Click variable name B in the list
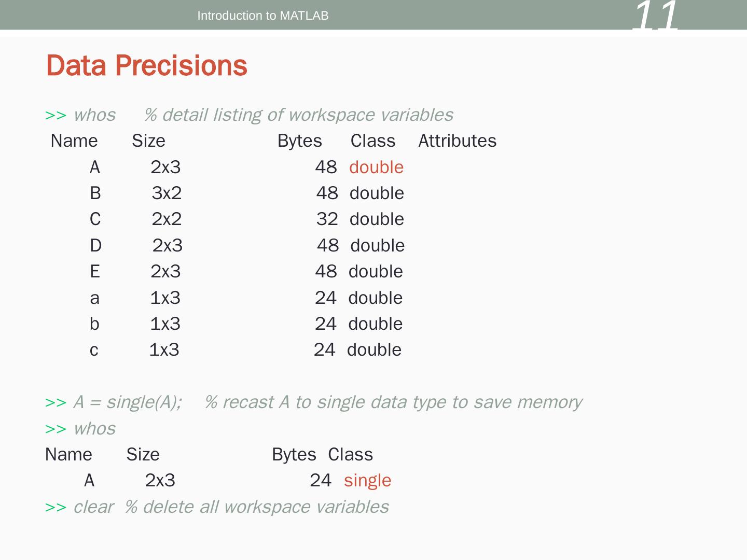Viewport: 747px width, 560px height. pos(95,193)
